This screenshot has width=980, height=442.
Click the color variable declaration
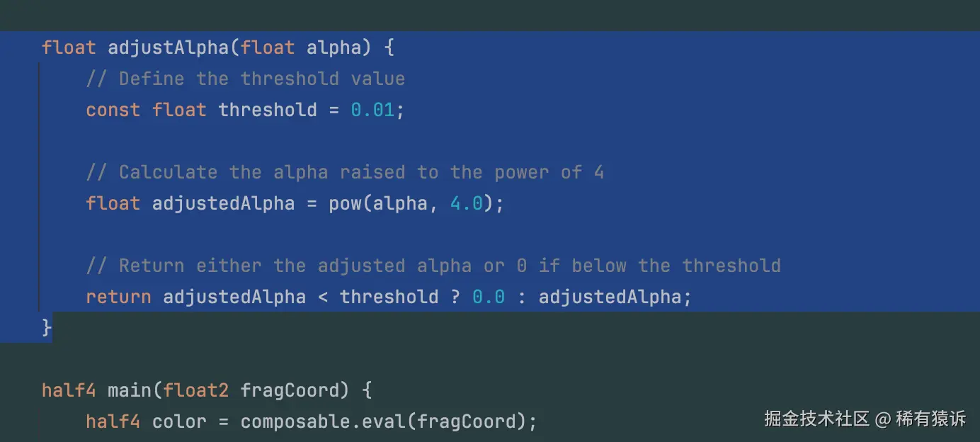(179, 421)
